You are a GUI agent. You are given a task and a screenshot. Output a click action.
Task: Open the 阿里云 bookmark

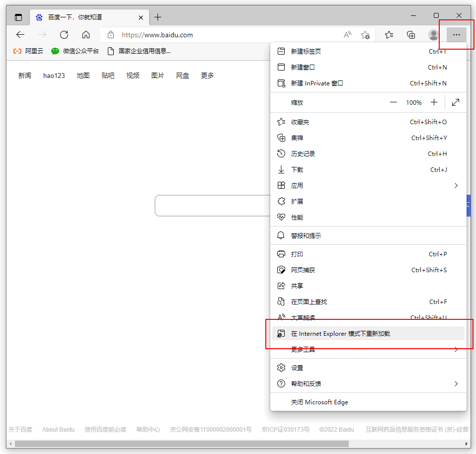pos(28,51)
